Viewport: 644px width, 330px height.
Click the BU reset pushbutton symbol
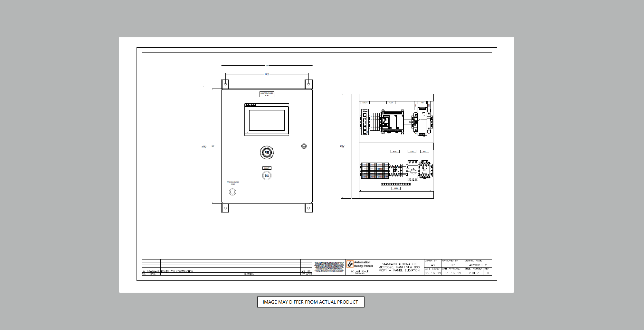coord(267,175)
